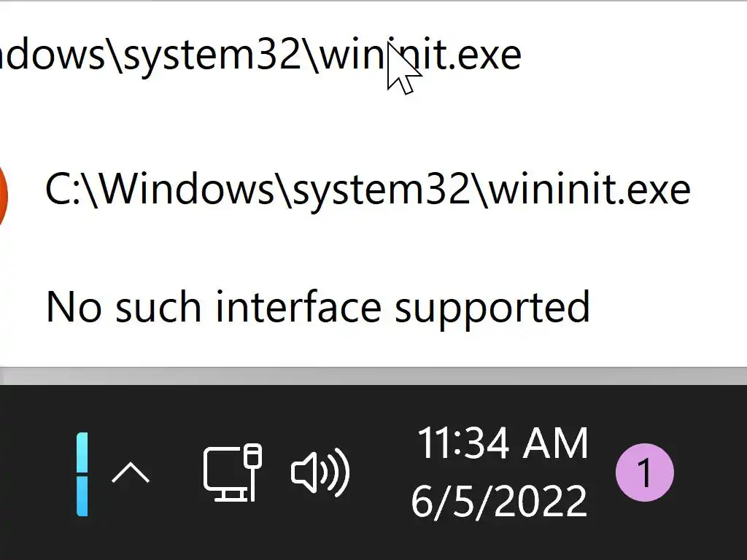This screenshot has width=747, height=560.
Task: Show hidden tray icons with the chevron
Action: click(x=131, y=474)
